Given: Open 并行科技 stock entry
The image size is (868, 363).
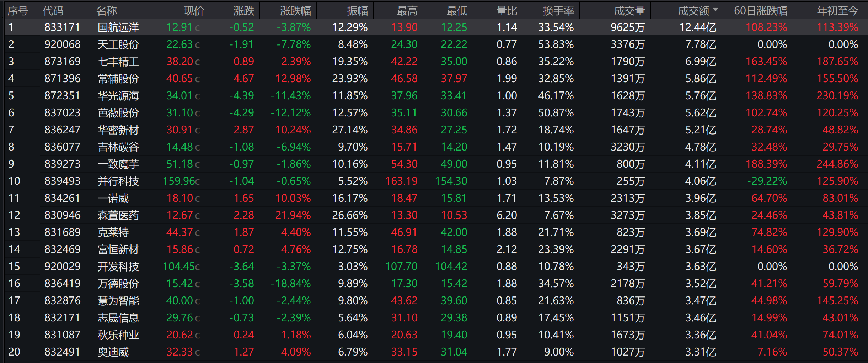Looking at the screenshot, I should click(x=118, y=181).
